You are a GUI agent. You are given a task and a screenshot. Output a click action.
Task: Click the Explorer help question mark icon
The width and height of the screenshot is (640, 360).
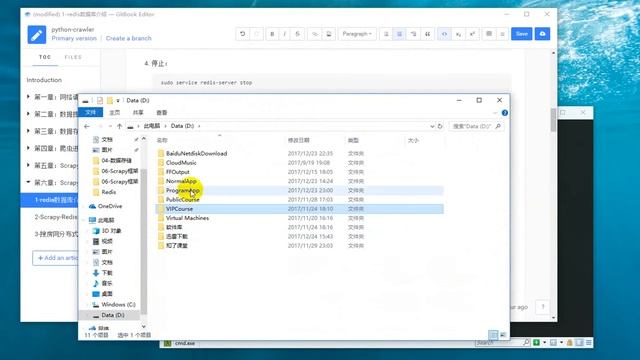coord(505,113)
